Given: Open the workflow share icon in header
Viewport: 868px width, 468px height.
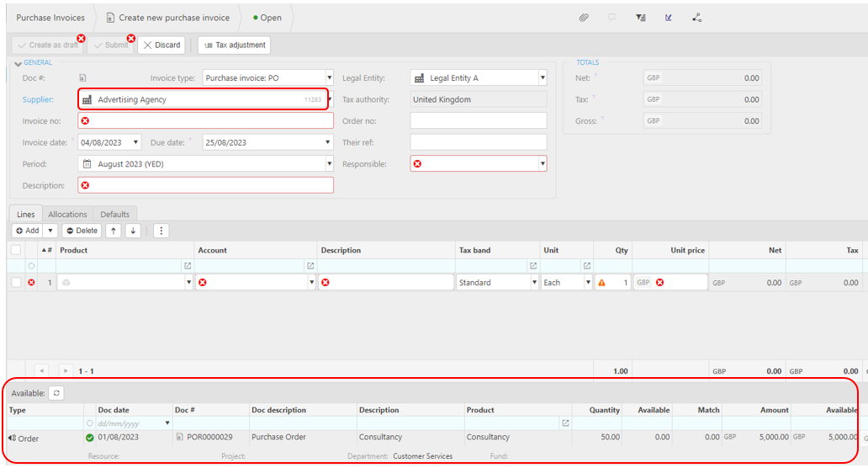Looking at the screenshot, I should click(x=697, y=18).
